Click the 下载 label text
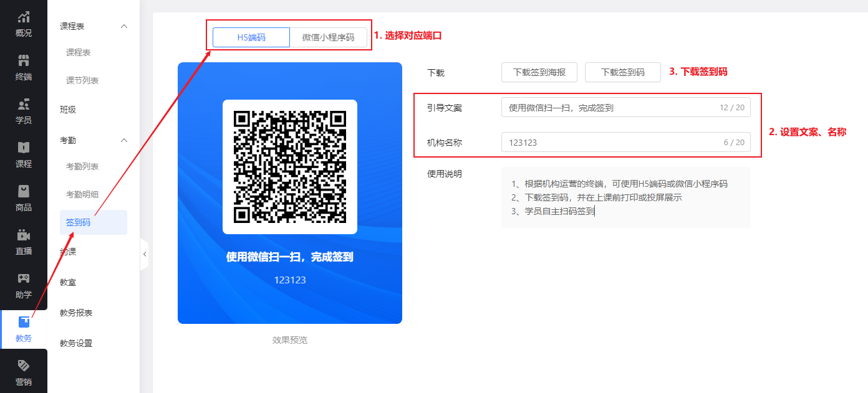Screen dimensions: 868x393 pos(436,73)
